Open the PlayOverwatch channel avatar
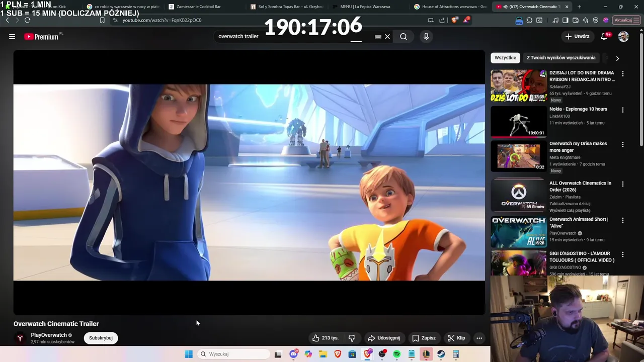This screenshot has width=644, height=362. [20, 338]
